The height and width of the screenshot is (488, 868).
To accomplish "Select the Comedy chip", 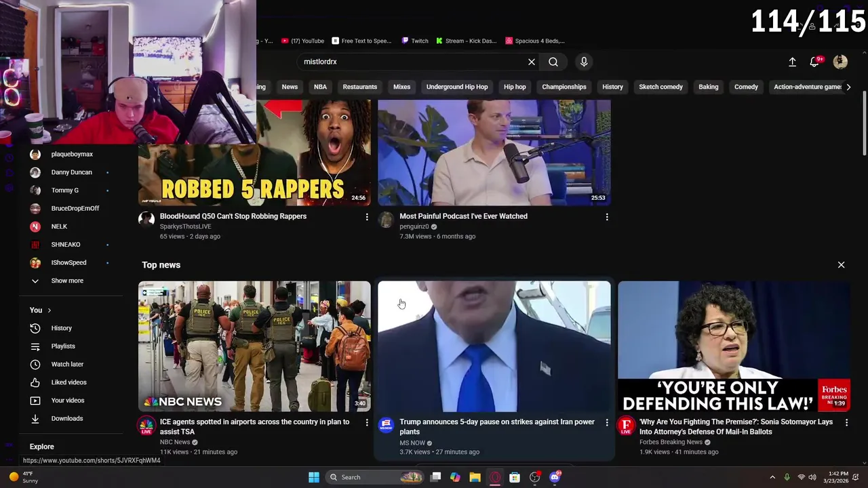I will (x=746, y=87).
